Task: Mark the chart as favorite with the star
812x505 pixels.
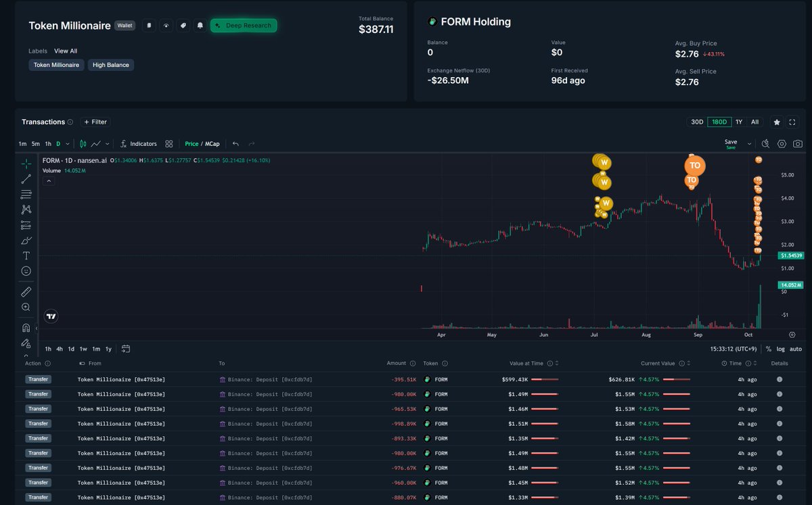Action: (x=777, y=122)
